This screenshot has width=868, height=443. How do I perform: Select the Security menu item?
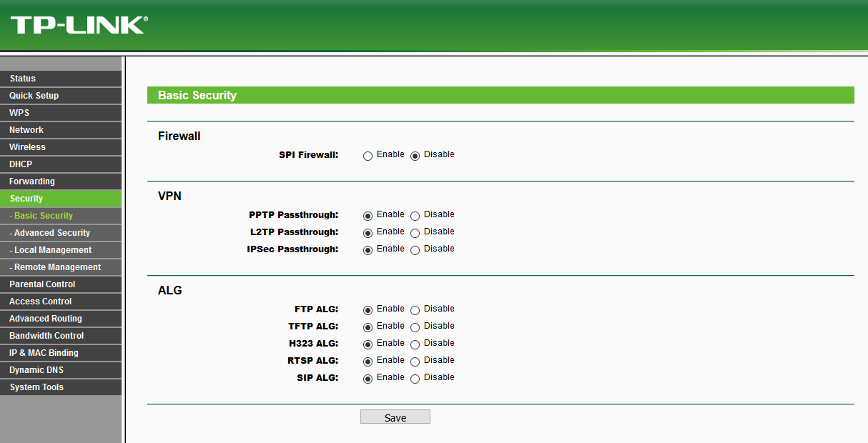(61, 199)
